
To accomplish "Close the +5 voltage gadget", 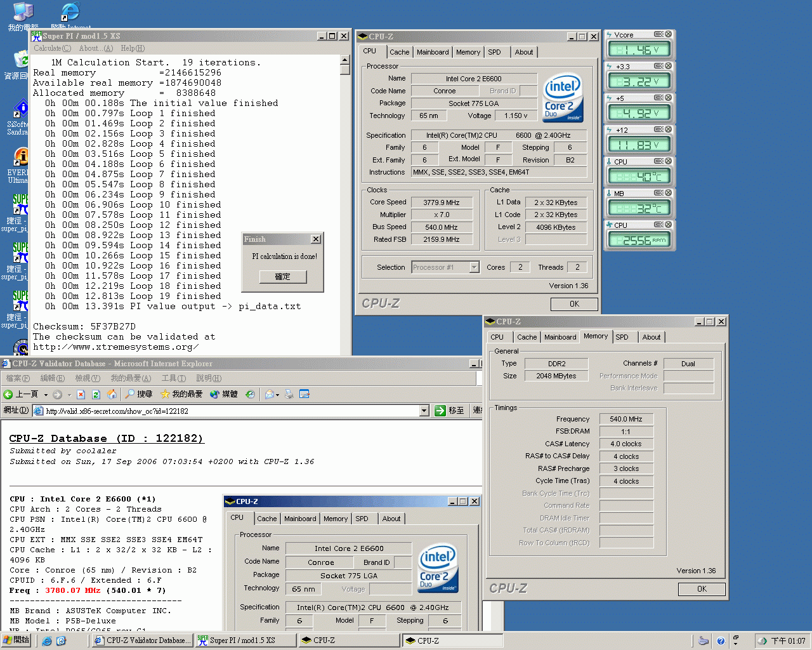I will [x=668, y=98].
